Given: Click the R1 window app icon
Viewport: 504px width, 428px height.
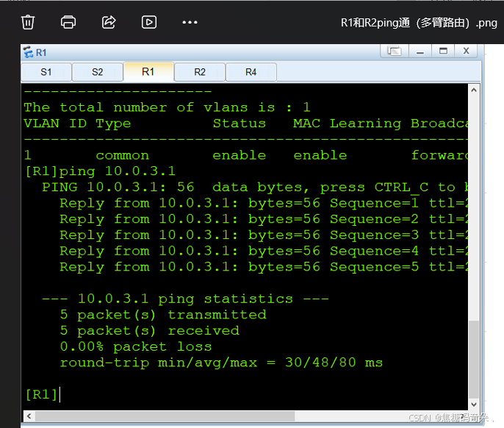Looking at the screenshot, I should (x=28, y=52).
